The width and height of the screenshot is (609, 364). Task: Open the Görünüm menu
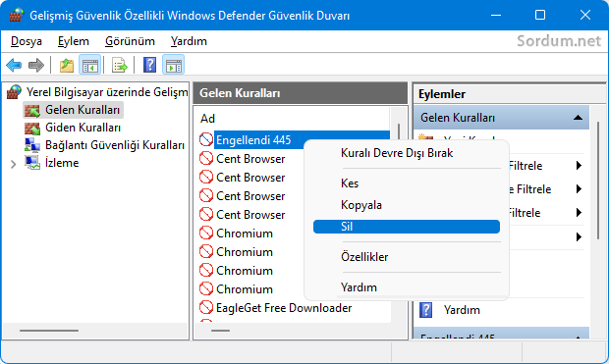click(130, 41)
